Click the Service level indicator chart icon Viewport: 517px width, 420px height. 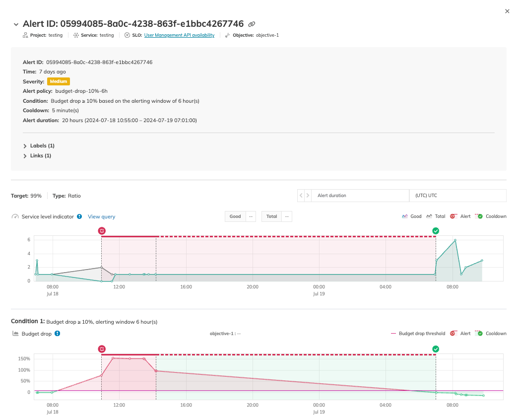[x=15, y=216]
